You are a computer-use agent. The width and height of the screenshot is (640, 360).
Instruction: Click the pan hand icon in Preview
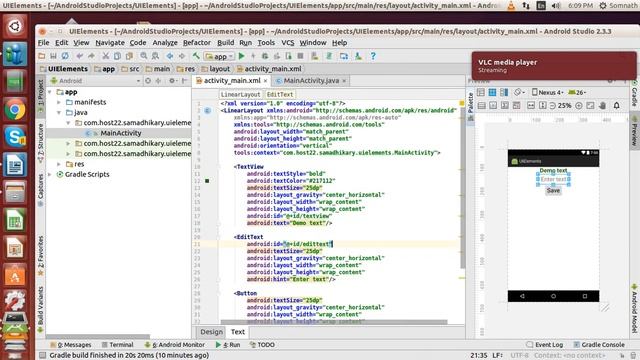pyautogui.click(x=603, y=105)
